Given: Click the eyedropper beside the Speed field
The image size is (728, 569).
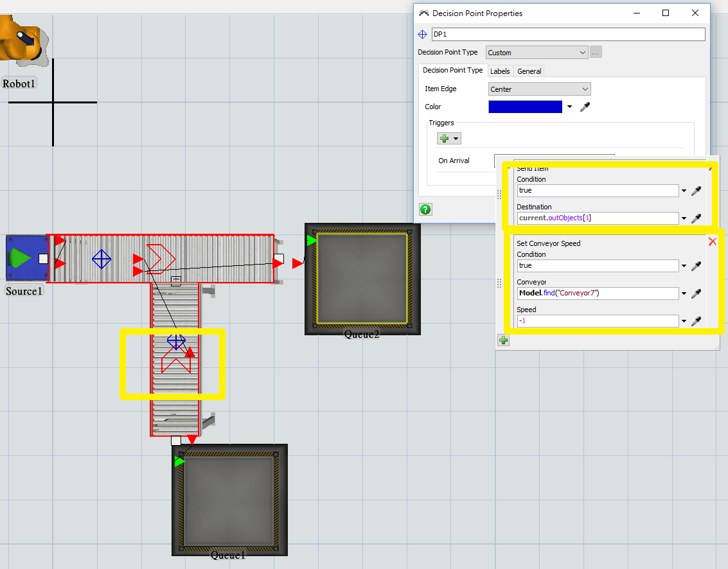Looking at the screenshot, I should tap(697, 320).
